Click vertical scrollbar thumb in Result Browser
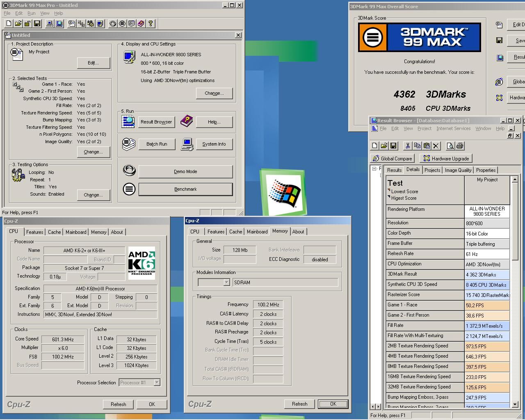 (515, 221)
